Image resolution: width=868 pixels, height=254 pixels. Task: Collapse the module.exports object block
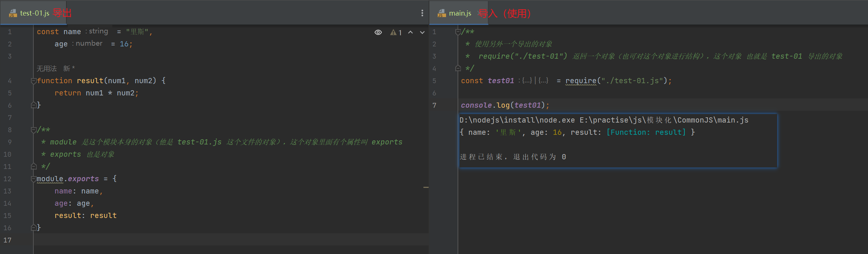pos(33,179)
